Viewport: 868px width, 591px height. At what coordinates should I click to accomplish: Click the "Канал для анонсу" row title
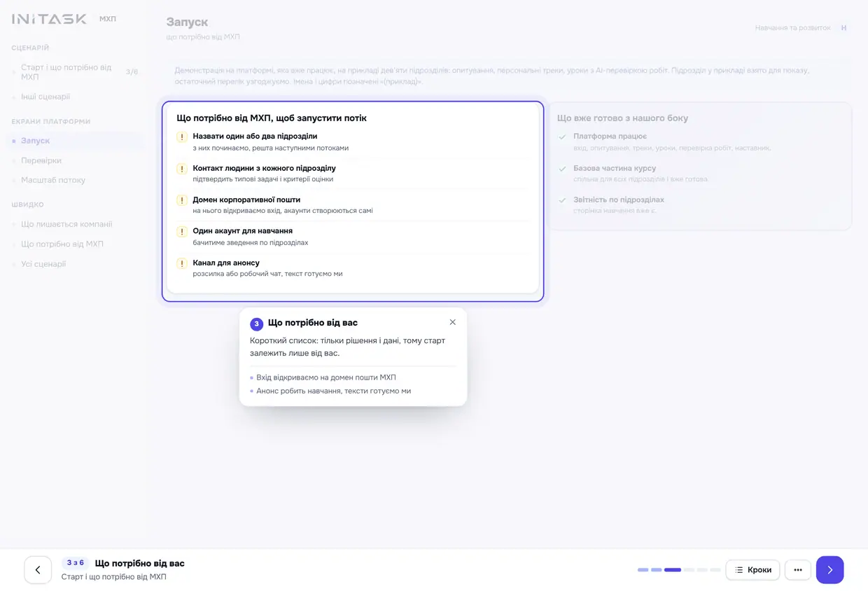click(x=226, y=263)
